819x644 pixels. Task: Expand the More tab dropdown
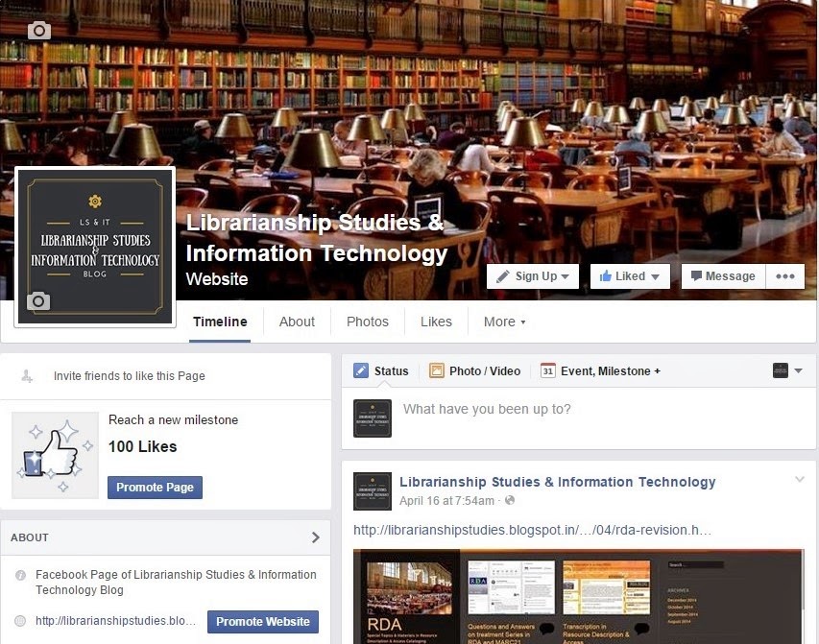[505, 322]
